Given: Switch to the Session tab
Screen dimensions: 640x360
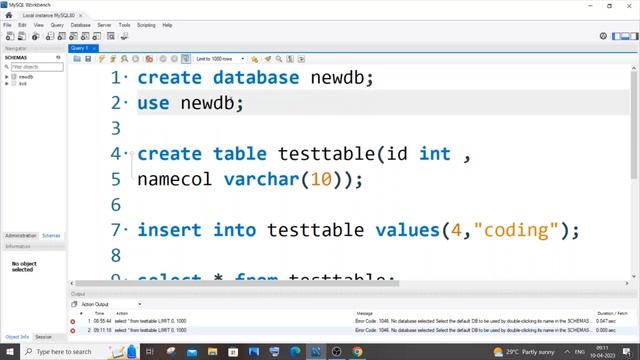Looking at the screenshot, I should click(x=43, y=337).
